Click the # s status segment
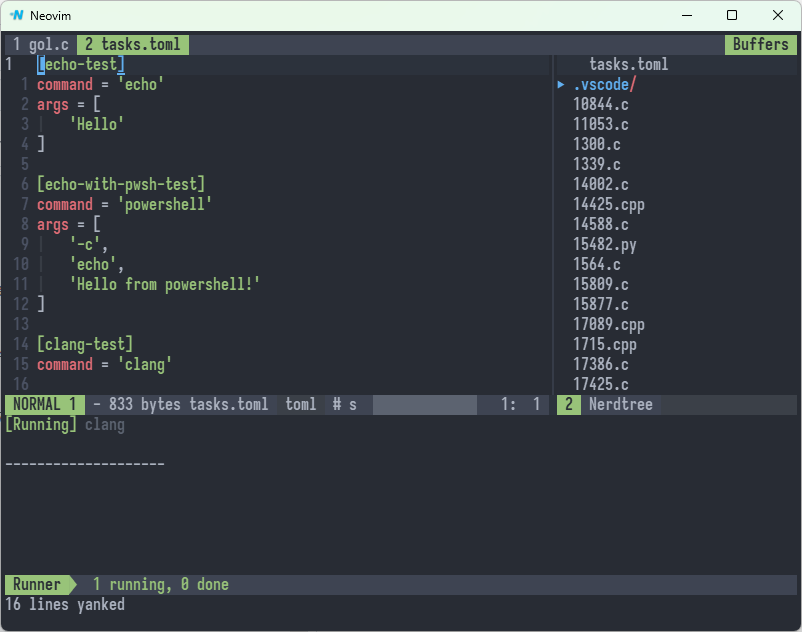Image resolution: width=802 pixels, height=632 pixels. 344,404
